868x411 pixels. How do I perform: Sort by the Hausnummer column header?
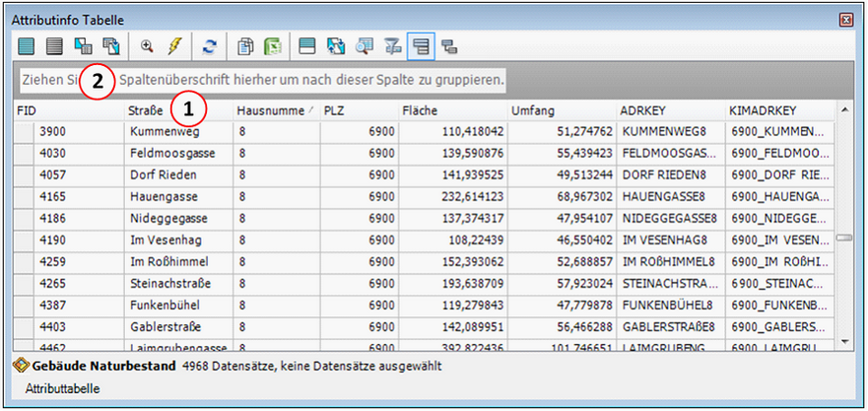276,110
